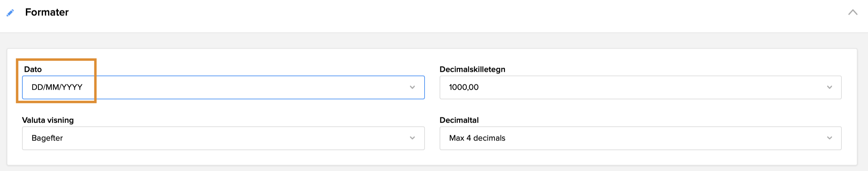The image size is (868, 171).
Task: Click the Valuta visning dropdown arrow
Action: (412, 138)
